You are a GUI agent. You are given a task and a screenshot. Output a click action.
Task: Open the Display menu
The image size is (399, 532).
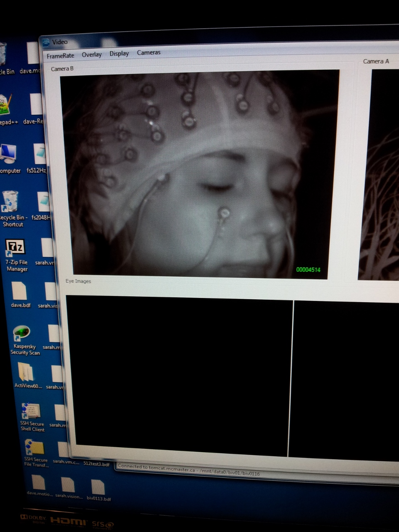(x=119, y=53)
